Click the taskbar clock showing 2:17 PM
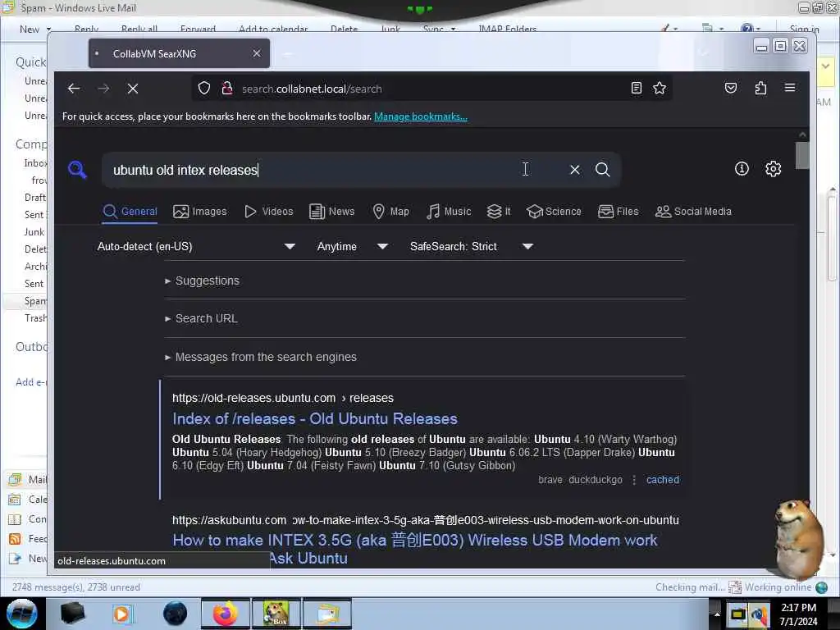 (798, 614)
